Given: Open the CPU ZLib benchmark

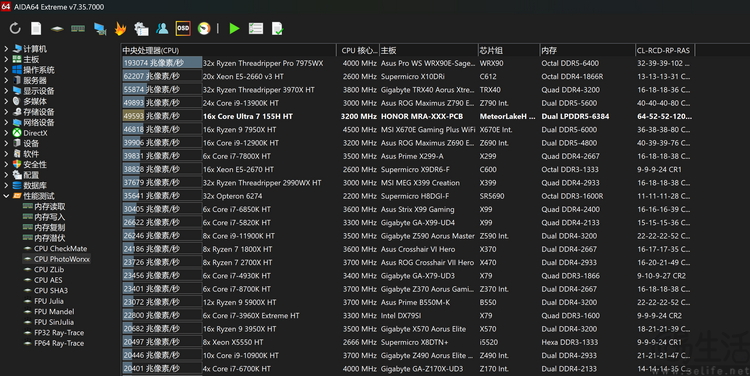Looking at the screenshot, I should click(x=44, y=270).
